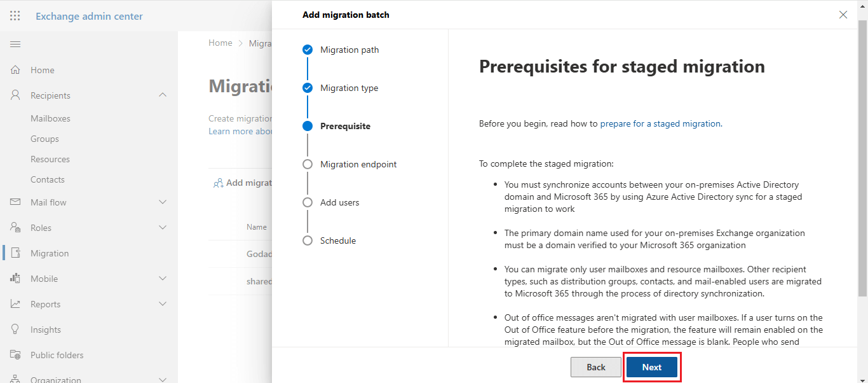Select the Migration endpoint step circle
This screenshot has width=868, height=383.
tap(308, 164)
